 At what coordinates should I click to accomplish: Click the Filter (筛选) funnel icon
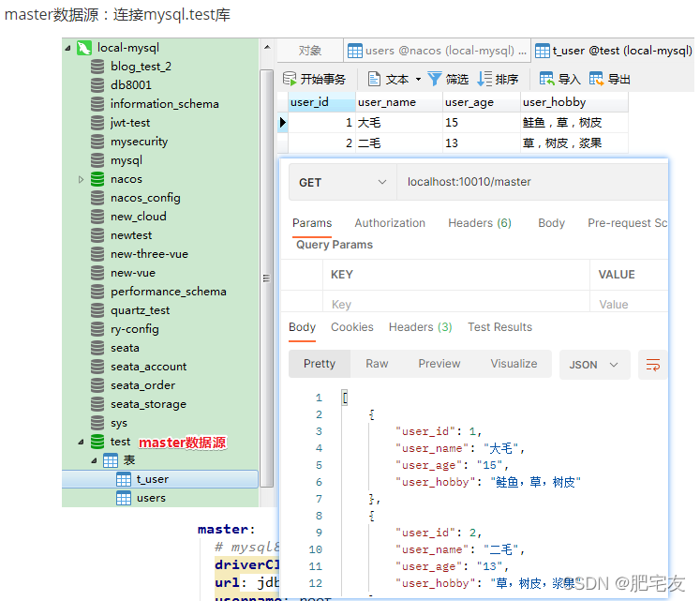[x=435, y=79]
